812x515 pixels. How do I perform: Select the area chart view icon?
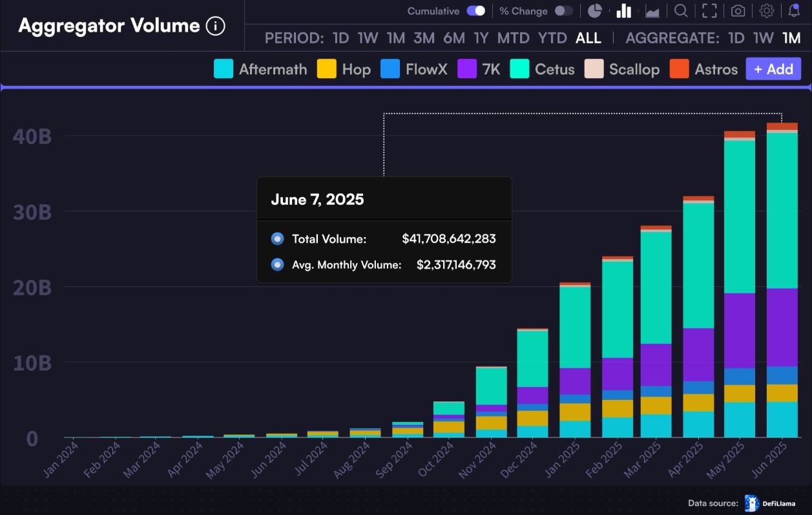point(652,12)
